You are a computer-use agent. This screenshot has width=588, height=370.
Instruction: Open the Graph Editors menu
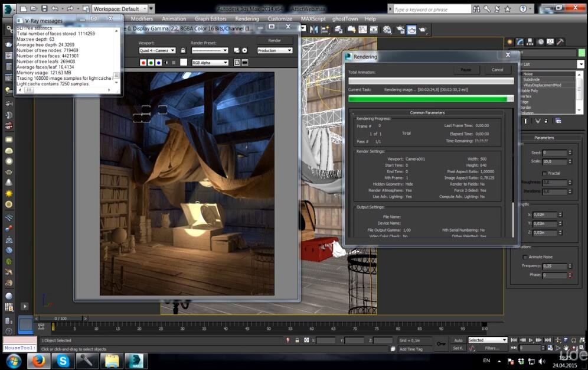pos(210,19)
